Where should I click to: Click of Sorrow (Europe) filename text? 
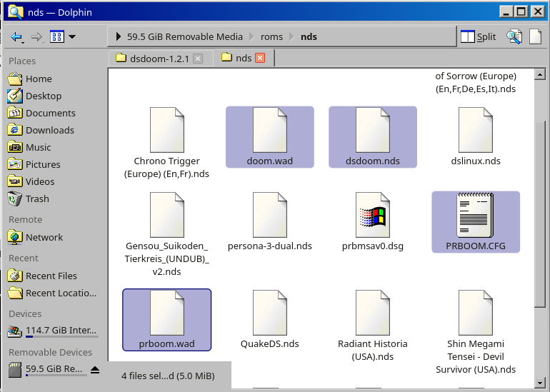coord(476,76)
